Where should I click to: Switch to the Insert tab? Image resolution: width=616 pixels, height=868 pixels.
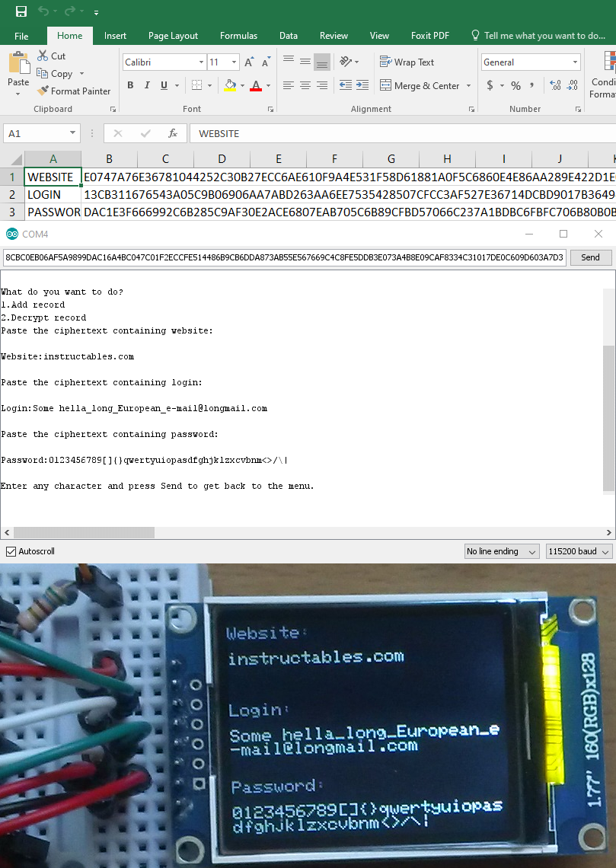115,36
